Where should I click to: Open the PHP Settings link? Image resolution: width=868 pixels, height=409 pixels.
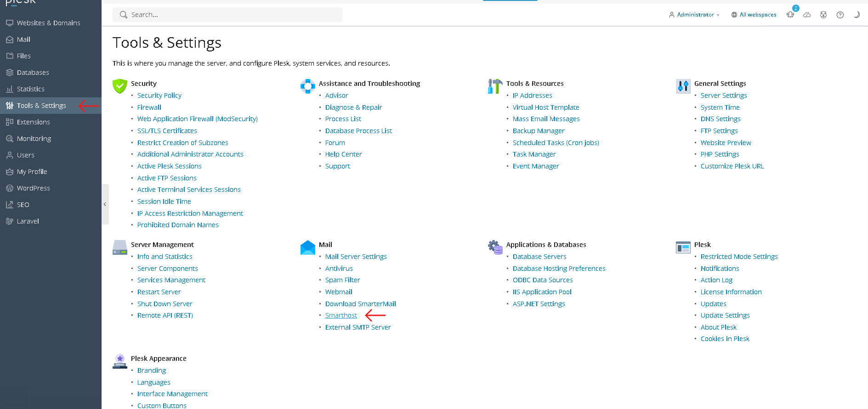point(720,154)
